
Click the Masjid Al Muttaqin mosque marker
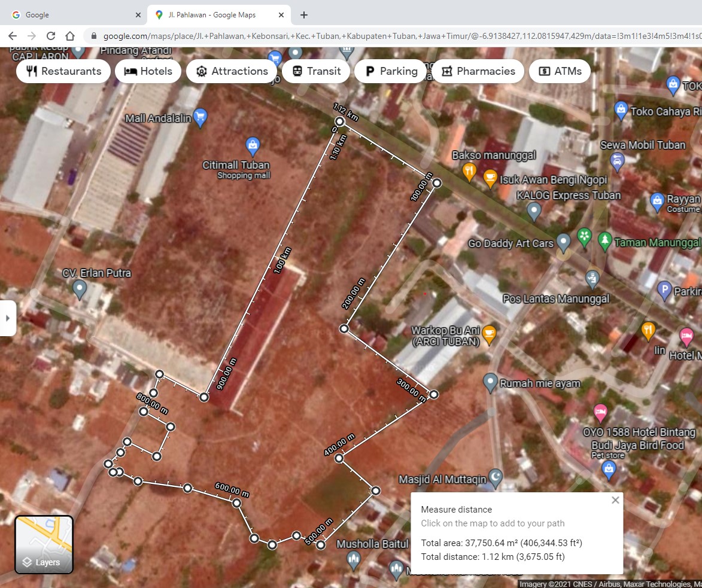pos(496,477)
